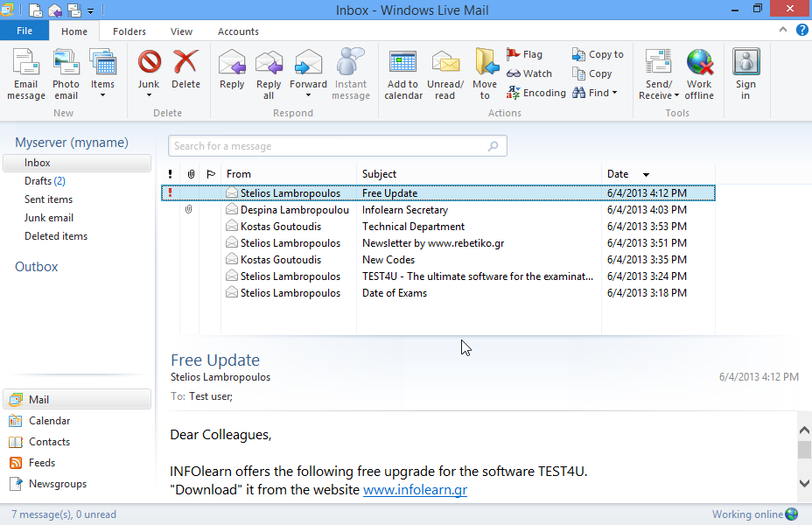Image resolution: width=812 pixels, height=525 pixels.
Task: Expand the Forward dropdown arrow
Action: 308,95
